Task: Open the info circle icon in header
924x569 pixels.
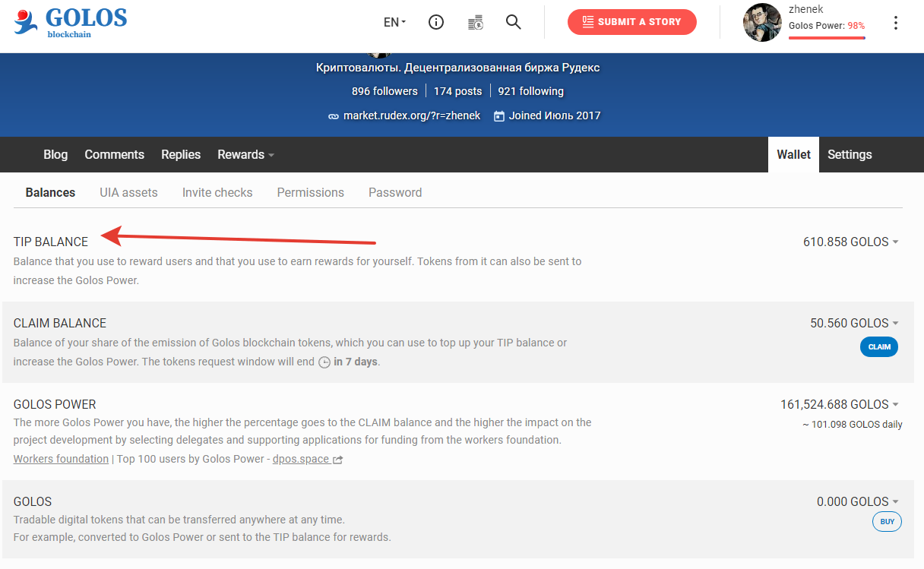Action: point(436,22)
